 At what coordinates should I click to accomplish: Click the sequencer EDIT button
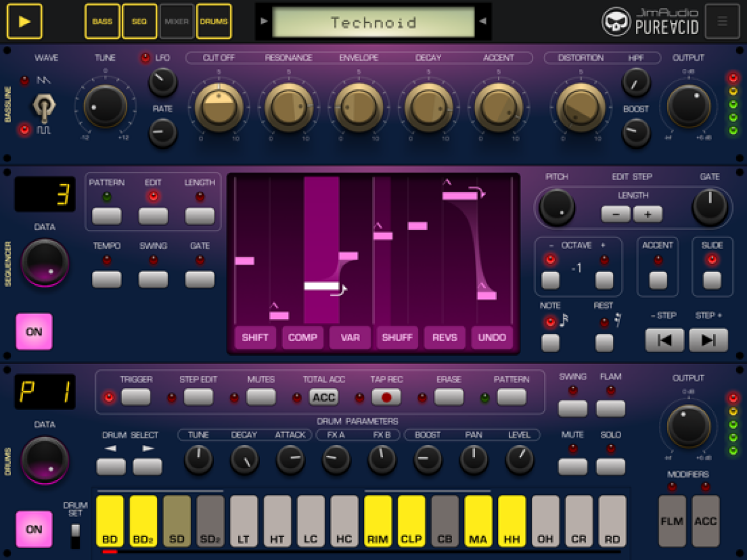(x=153, y=216)
